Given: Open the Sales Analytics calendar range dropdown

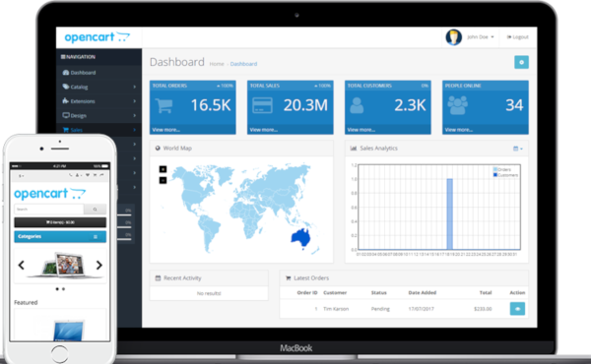Looking at the screenshot, I should (x=518, y=149).
